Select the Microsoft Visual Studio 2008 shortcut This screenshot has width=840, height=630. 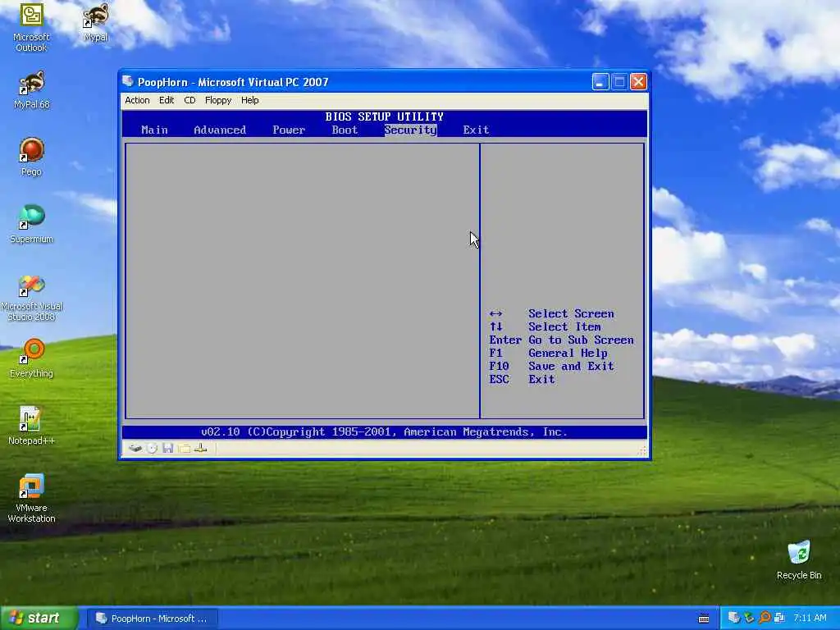pyautogui.click(x=32, y=298)
